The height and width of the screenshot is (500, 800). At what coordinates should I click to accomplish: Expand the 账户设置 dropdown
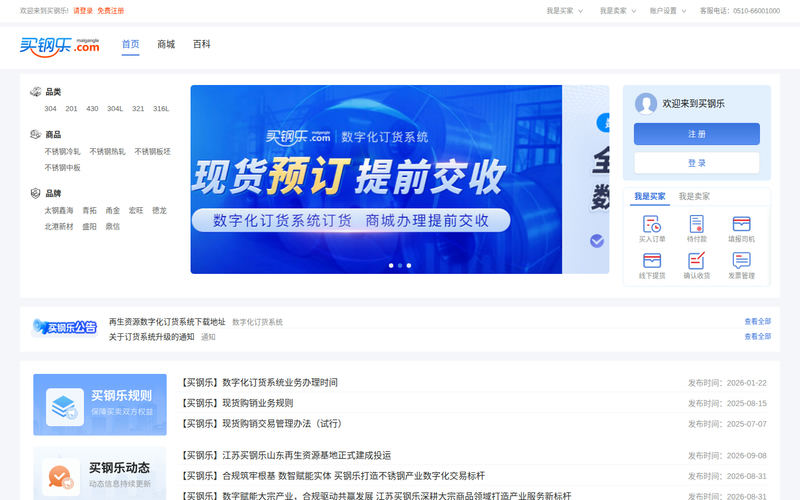pyautogui.click(x=668, y=11)
